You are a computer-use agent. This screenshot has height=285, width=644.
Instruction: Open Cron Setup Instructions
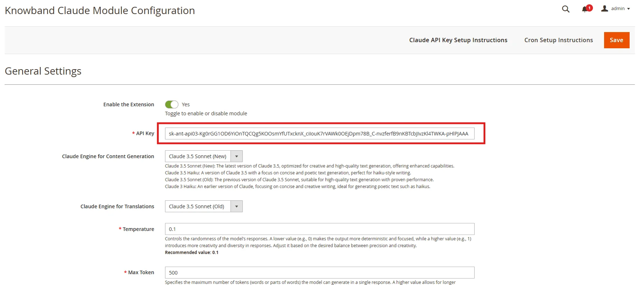click(558, 40)
